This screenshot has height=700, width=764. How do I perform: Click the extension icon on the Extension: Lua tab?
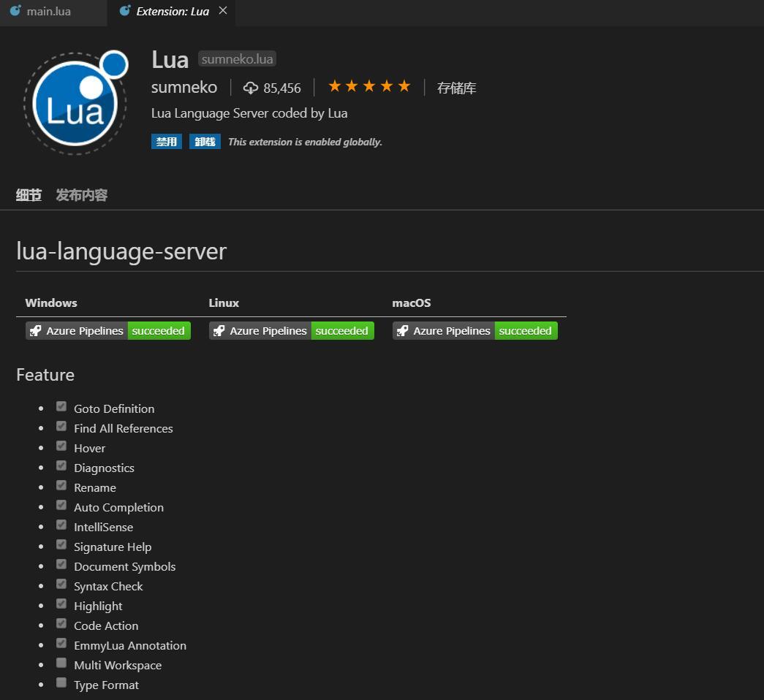coord(123,11)
